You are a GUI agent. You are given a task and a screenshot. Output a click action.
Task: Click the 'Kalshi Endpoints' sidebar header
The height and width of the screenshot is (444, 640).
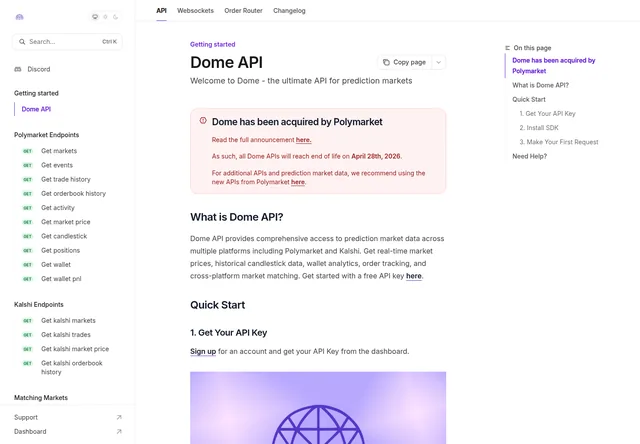click(39, 304)
